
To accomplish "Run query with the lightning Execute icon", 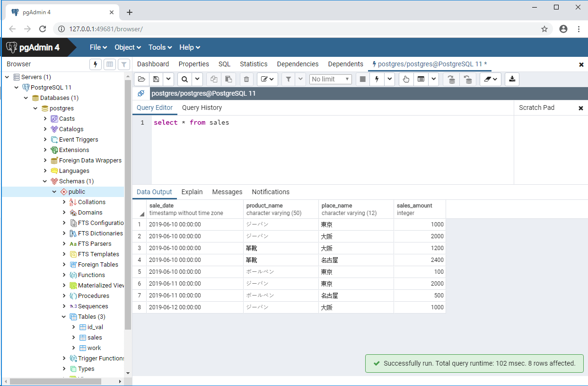I will (x=377, y=79).
